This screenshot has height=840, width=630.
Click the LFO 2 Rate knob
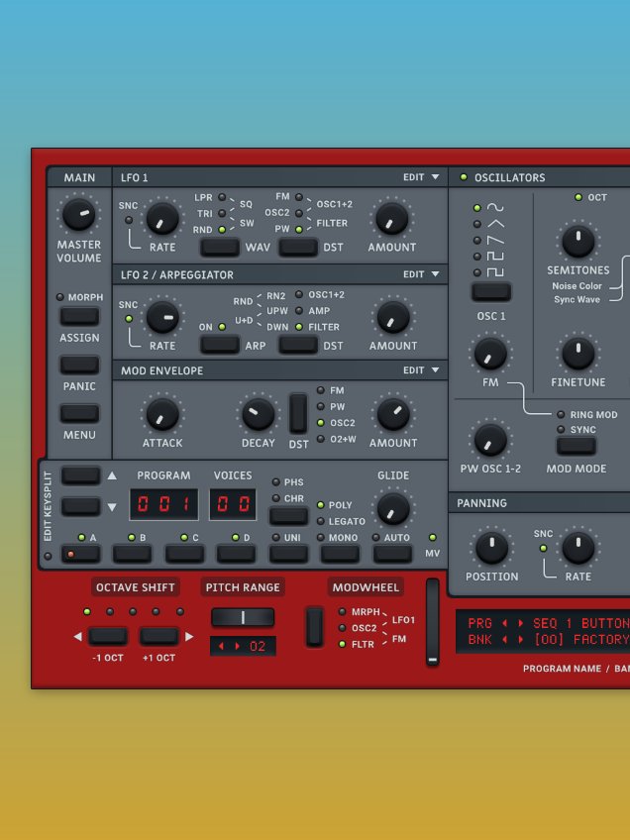[162, 317]
